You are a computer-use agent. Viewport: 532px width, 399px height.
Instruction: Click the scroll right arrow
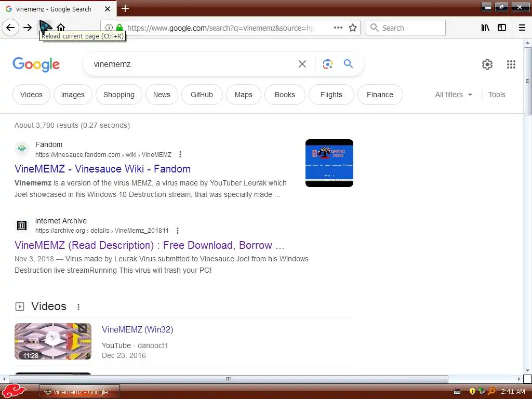pyautogui.click(x=519, y=379)
